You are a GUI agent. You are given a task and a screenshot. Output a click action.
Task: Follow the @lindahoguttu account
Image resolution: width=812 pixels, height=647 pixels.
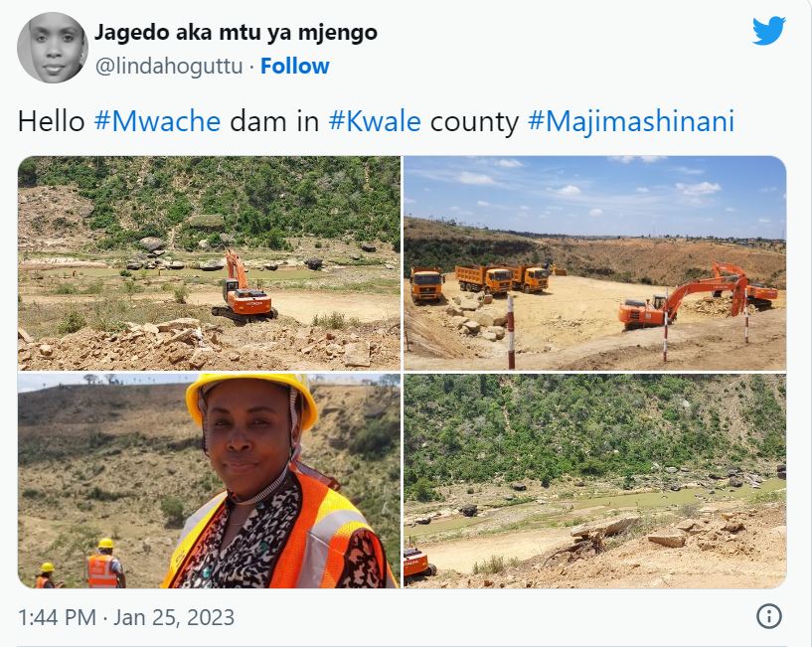[294, 66]
